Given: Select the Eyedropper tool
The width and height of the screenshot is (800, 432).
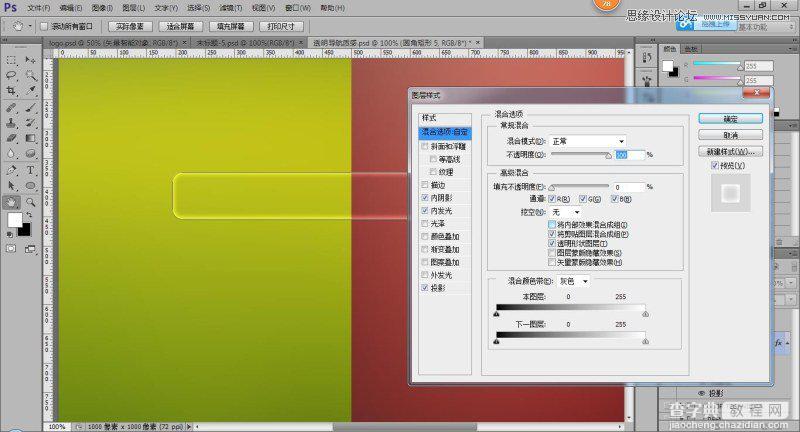Looking at the screenshot, I should [31, 91].
